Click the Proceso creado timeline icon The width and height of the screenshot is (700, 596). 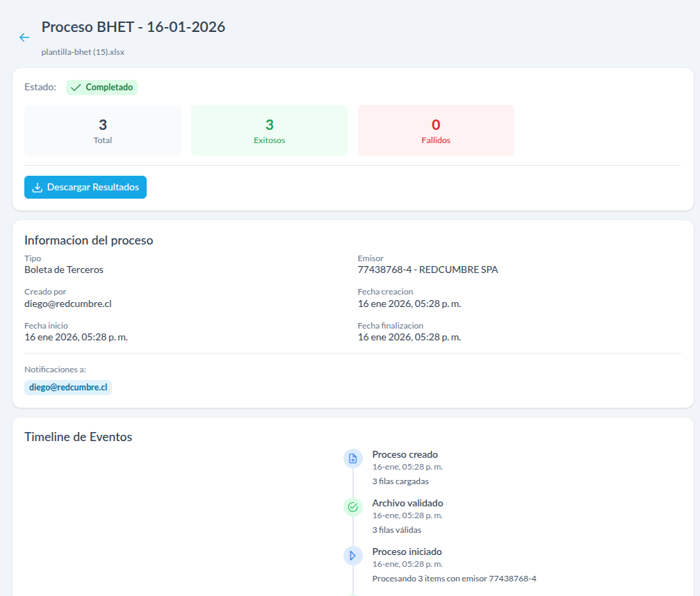[353, 458]
